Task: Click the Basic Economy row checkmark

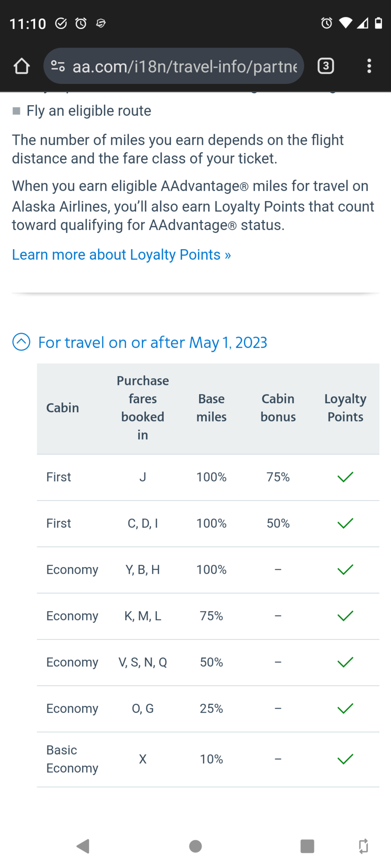Action: pyautogui.click(x=345, y=759)
